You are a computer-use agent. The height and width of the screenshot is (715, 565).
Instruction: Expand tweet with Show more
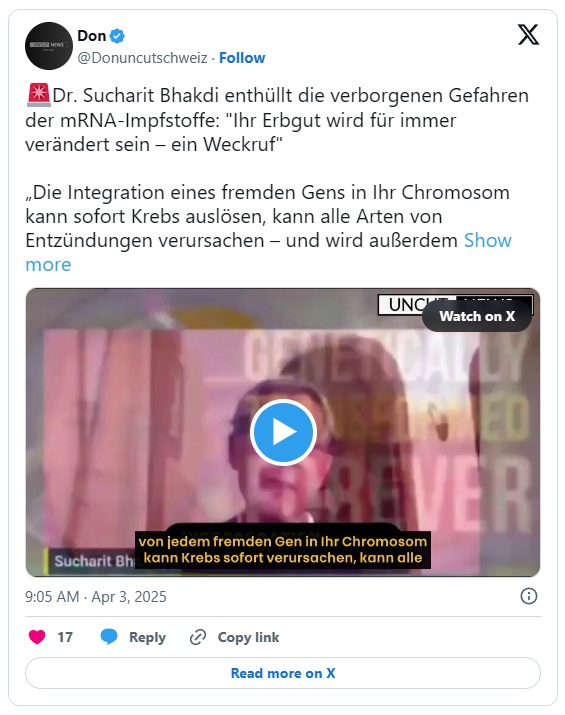tap(268, 252)
